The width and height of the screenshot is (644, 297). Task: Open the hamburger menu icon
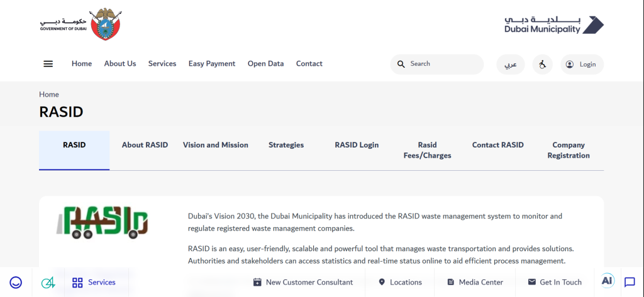point(48,64)
